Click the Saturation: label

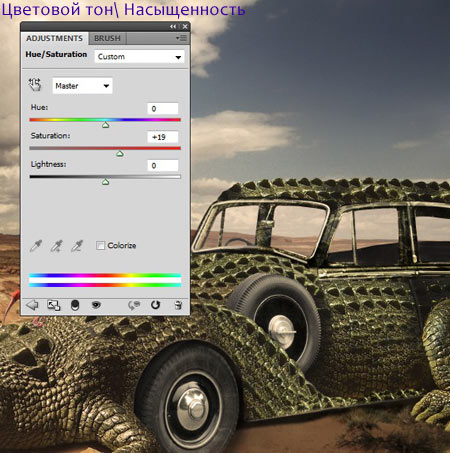tap(50, 136)
